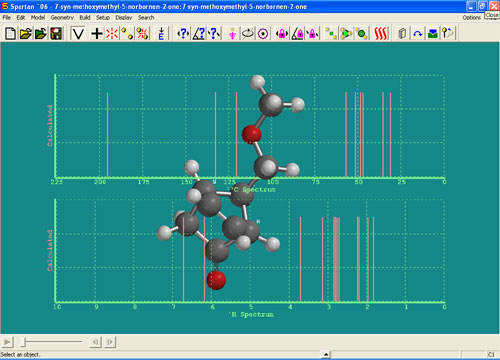Click the methoxy ether oxygen atom
The height and width of the screenshot is (360, 500).
coord(251,134)
